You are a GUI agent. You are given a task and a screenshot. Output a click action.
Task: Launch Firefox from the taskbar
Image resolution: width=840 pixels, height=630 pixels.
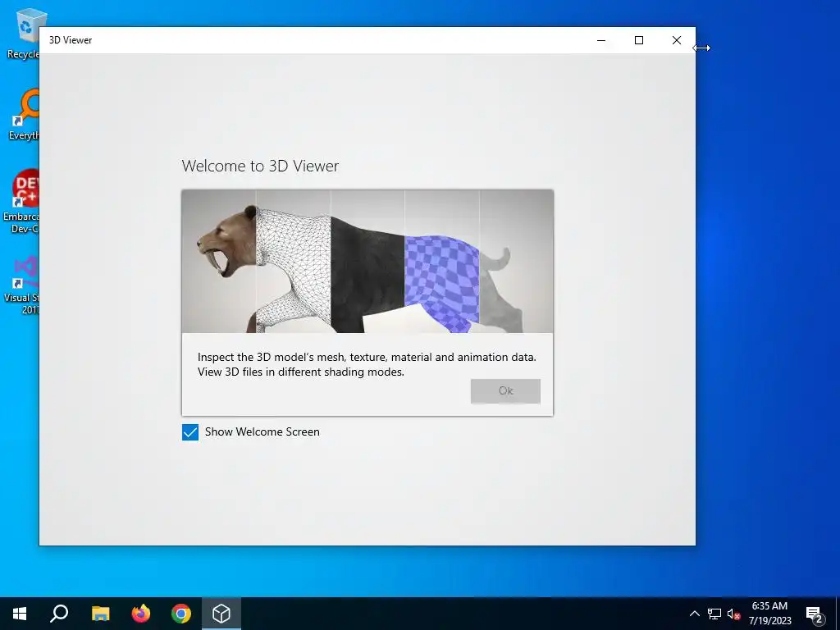pos(141,614)
